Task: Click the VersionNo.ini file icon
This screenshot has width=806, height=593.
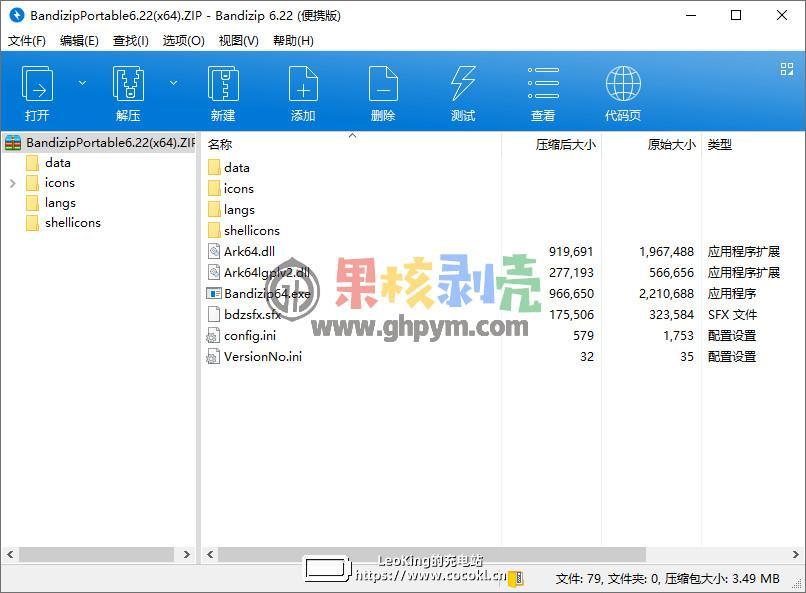Action: point(213,357)
